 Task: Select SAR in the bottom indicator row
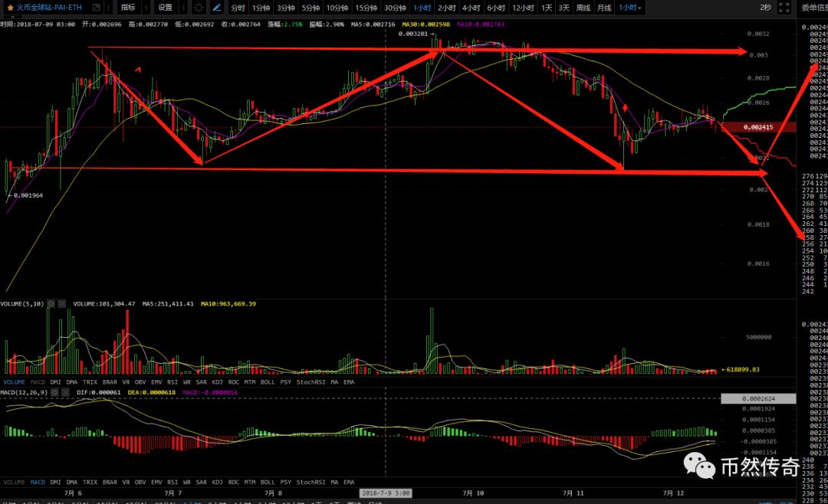tap(201, 483)
